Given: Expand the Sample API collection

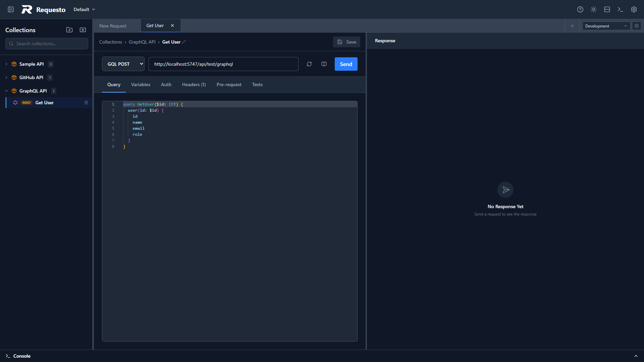Looking at the screenshot, I should point(6,64).
